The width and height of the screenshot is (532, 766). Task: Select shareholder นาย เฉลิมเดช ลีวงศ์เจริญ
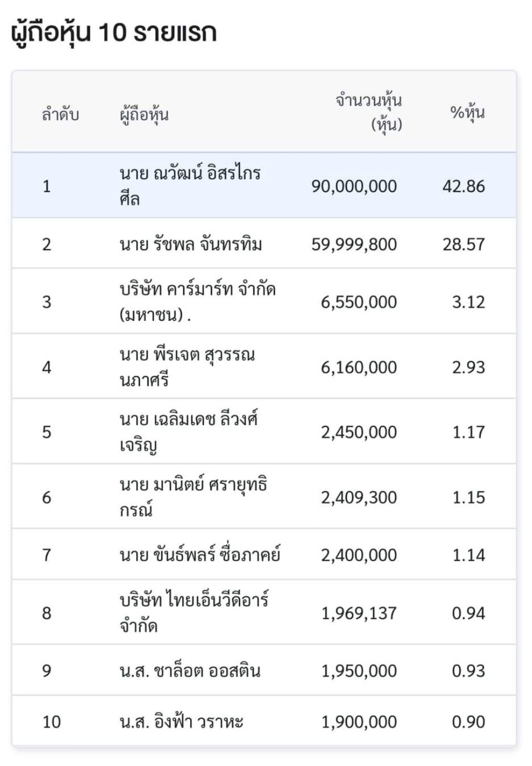264,432
